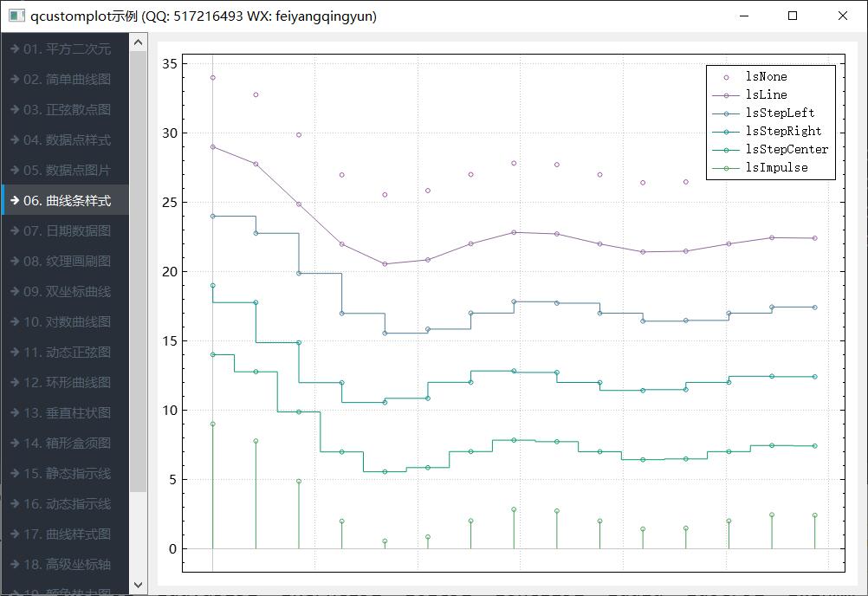Screen dimensions: 868x596
Task: Click the sidebar scrollbar up arrow
Action: (x=138, y=42)
